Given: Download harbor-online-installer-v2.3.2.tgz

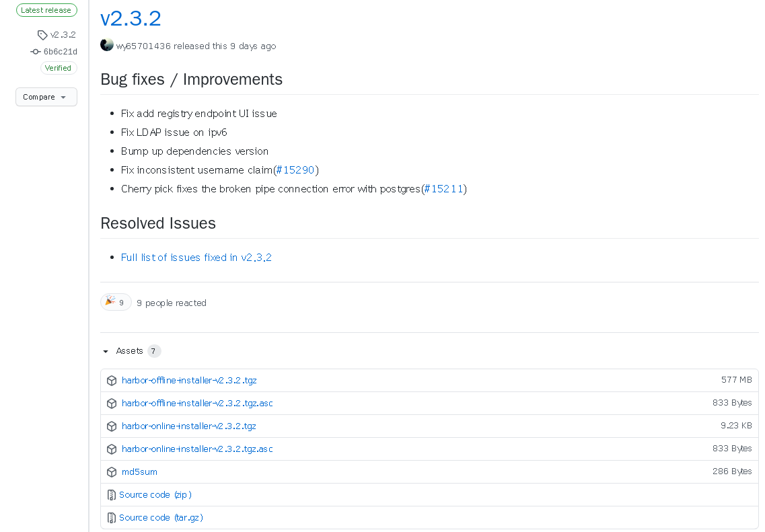Looking at the screenshot, I should point(189,426).
